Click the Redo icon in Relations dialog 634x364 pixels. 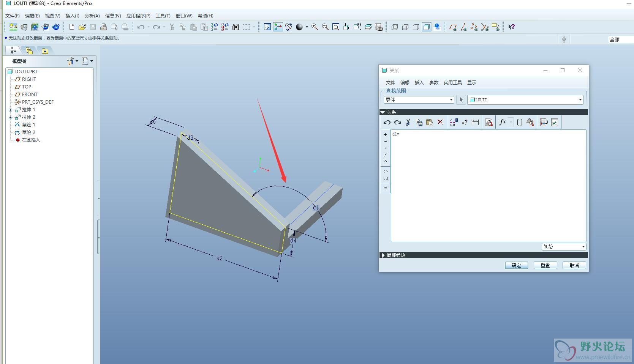tap(397, 122)
